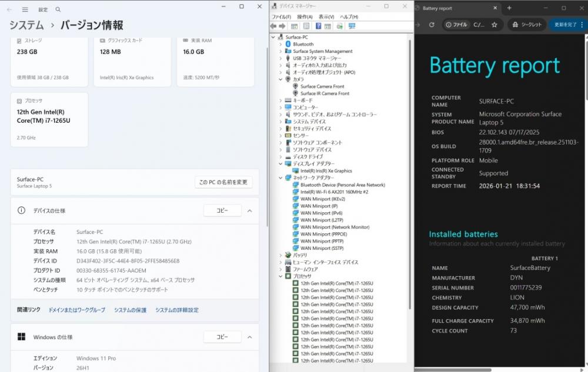Viewport: 588px width, 372px height.
Task: Click the Settings search magnifier icon
Action: point(58,9)
